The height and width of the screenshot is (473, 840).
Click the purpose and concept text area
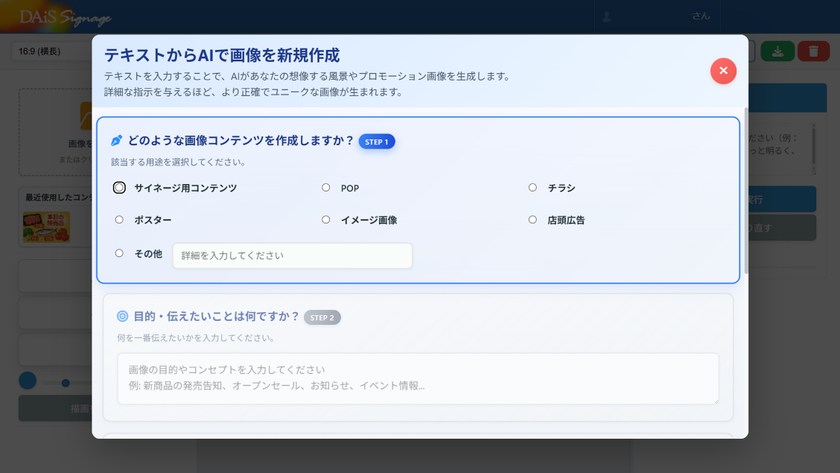pyautogui.click(x=418, y=378)
